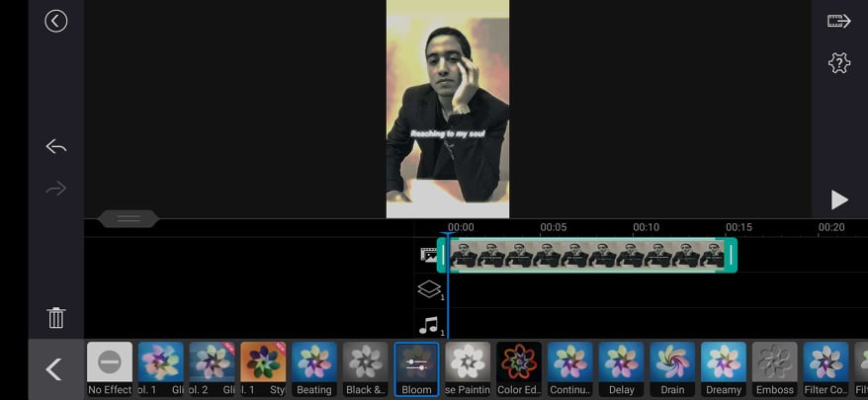Screen dimensions: 868x400
Task: Click the timeline panel resize handle
Action: 129,218
